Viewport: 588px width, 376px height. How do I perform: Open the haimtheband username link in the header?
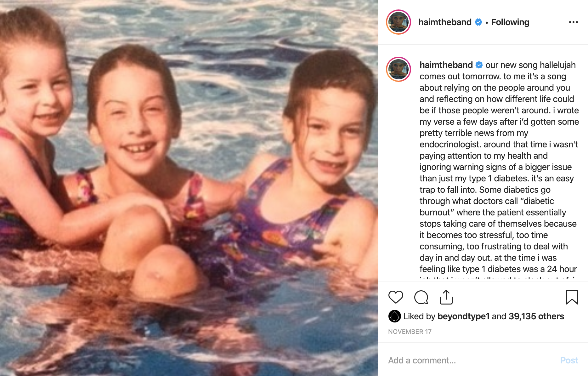(x=445, y=22)
